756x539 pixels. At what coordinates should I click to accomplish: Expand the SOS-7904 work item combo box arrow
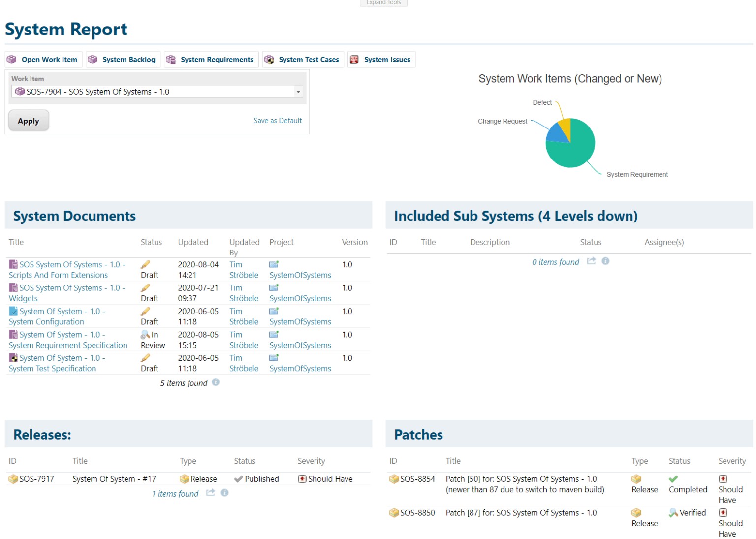[x=298, y=91]
